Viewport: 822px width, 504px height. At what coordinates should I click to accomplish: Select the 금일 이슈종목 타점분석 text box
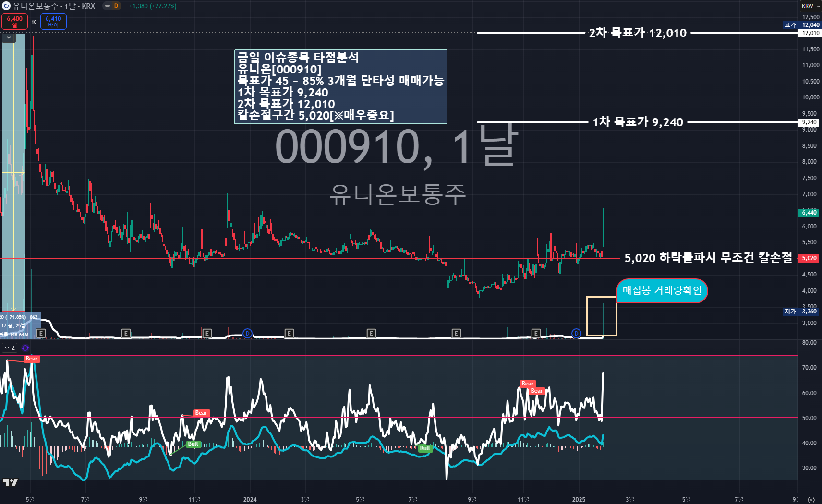coord(341,87)
